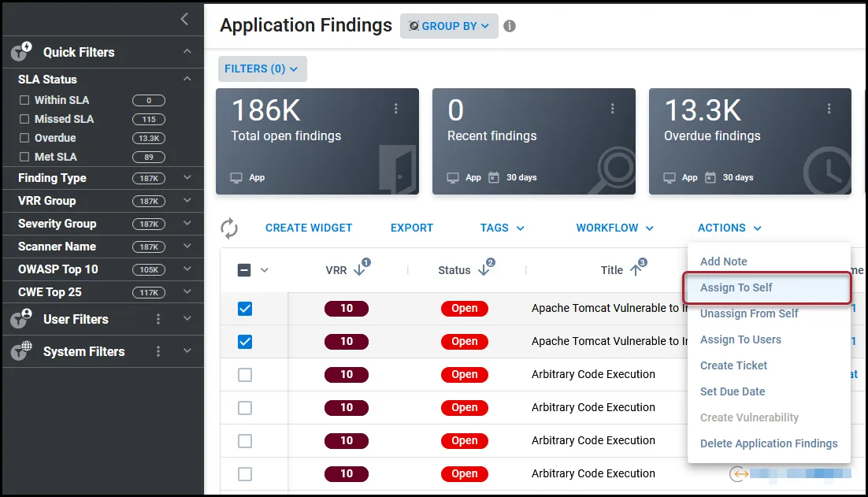Click the System Filters globe icon
The image size is (868, 497).
tap(21, 350)
